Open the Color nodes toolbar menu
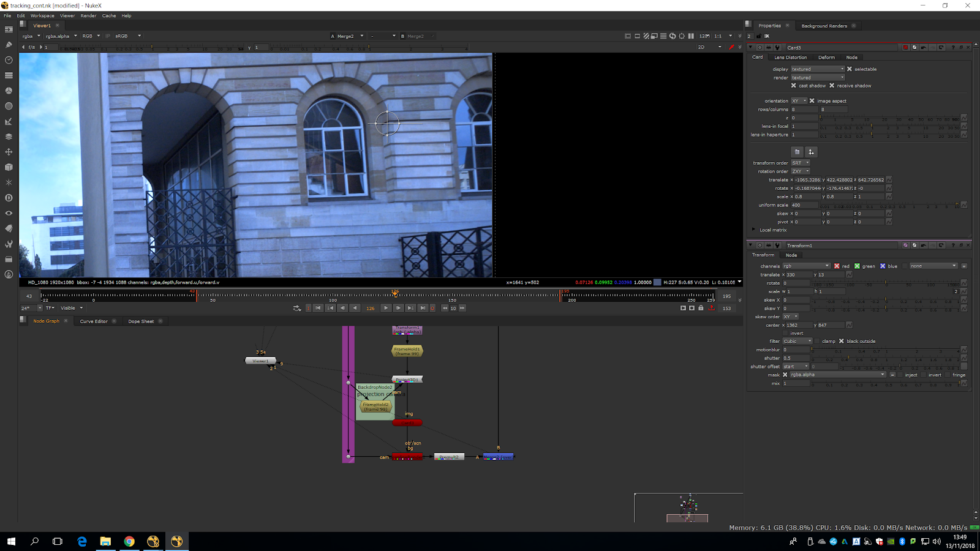The height and width of the screenshot is (551, 980). [x=9, y=91]
